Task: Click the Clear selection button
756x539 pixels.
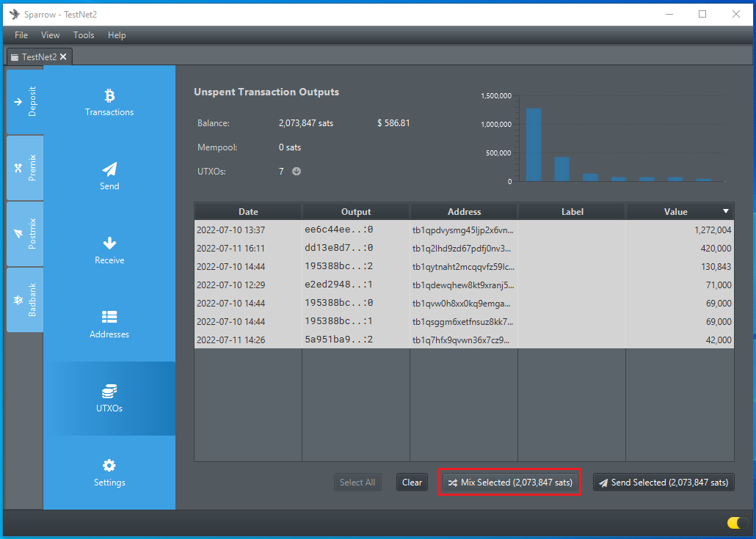Action: (x=412, y=482)
